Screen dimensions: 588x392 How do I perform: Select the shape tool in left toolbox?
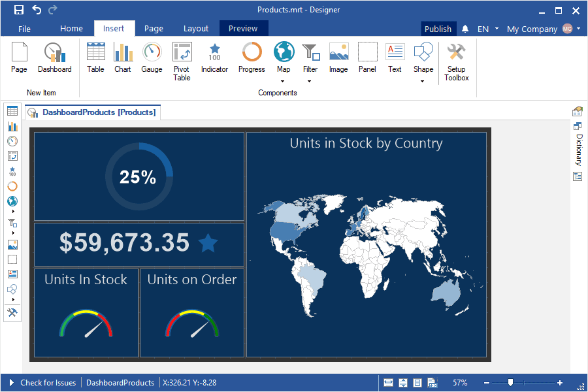[x=12, y=289]
